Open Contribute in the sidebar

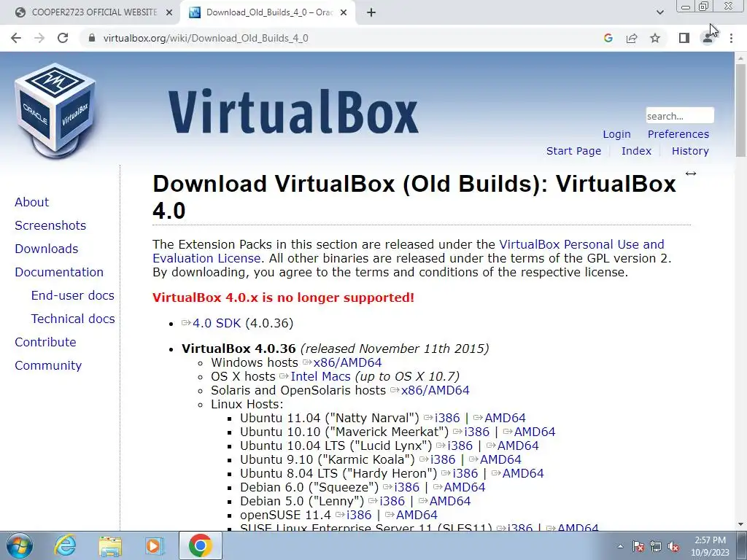point(46,342)
